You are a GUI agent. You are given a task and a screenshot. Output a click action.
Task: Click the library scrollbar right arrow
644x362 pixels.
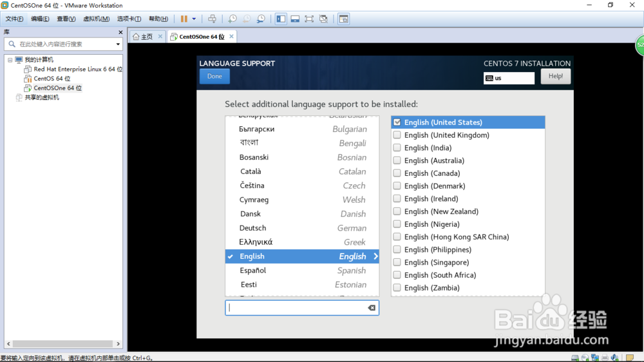point(118,343)
